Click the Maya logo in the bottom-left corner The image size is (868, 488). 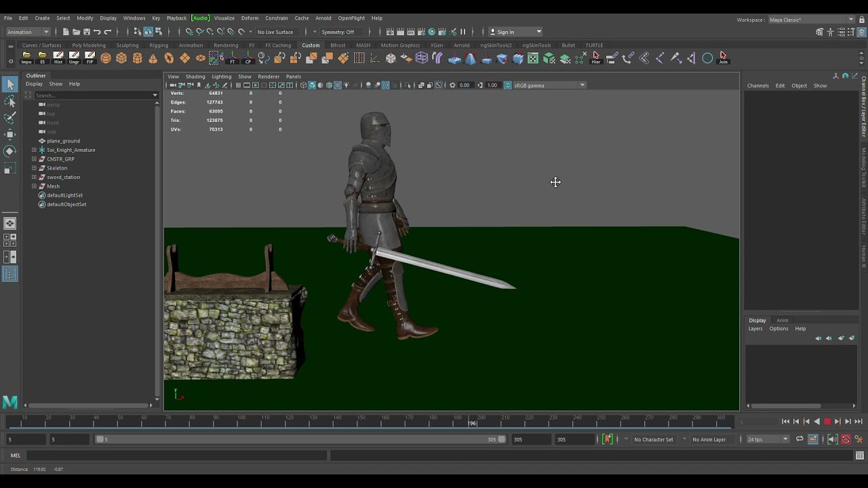click(x=9, y=403)
